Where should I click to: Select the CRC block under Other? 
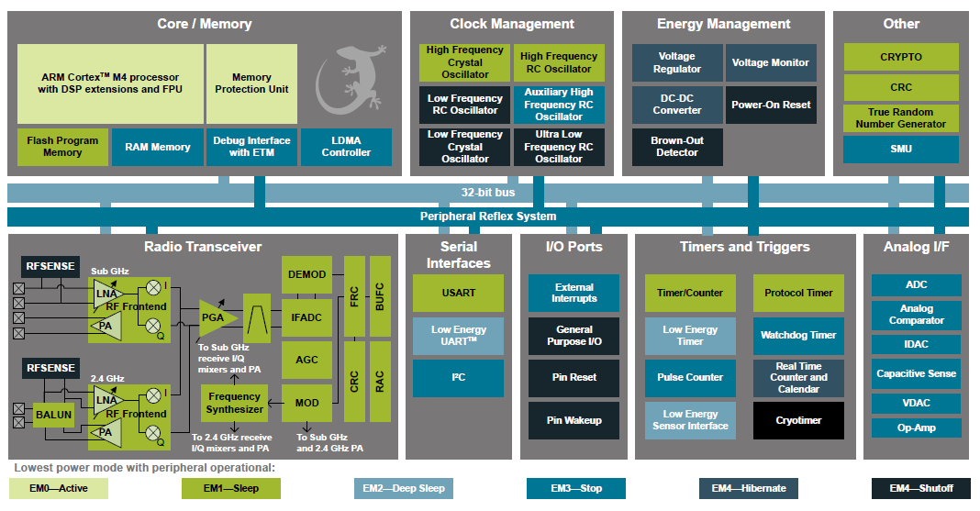click(x=901, y=87)
